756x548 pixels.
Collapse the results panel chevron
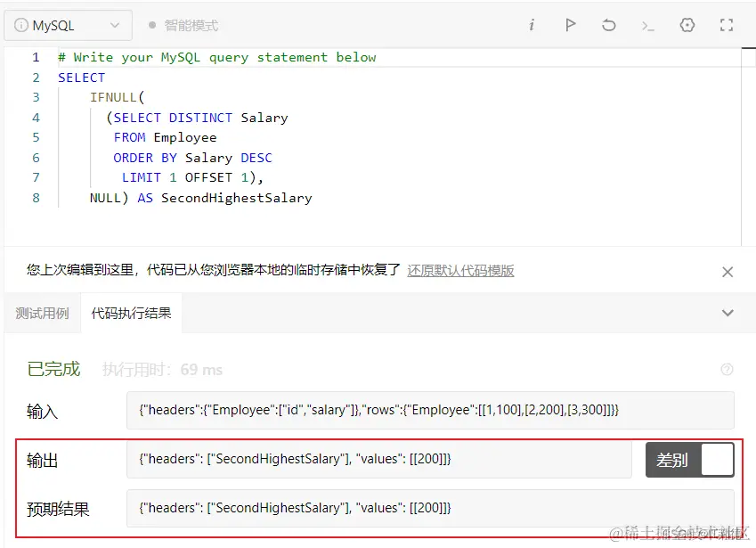(x=728, y=313)
